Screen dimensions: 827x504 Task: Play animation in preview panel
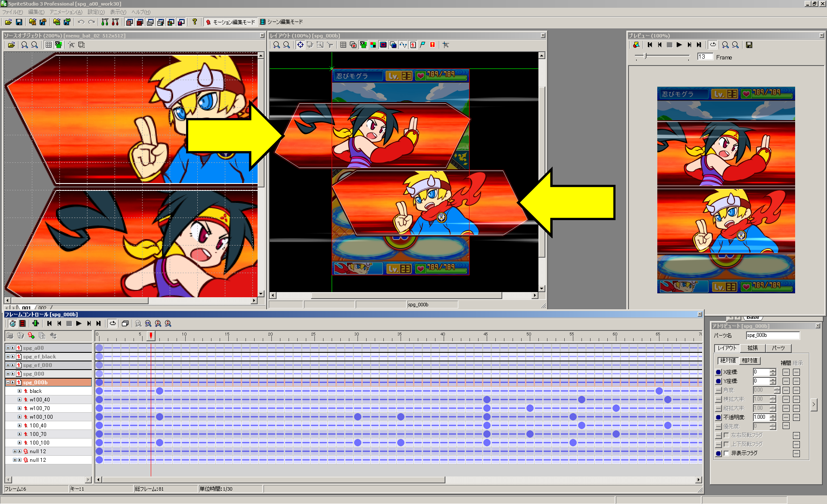pyautogui.click(x=679, y=45)
